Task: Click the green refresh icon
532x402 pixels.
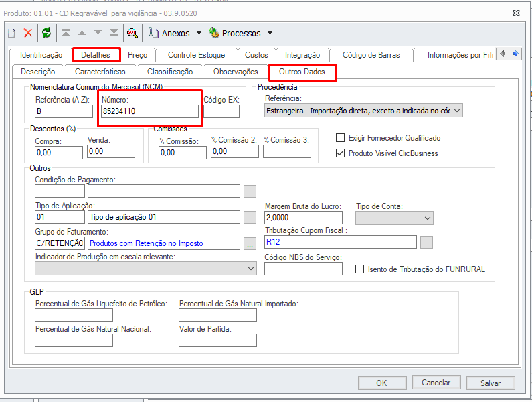Action: click(x=46, y=33)
